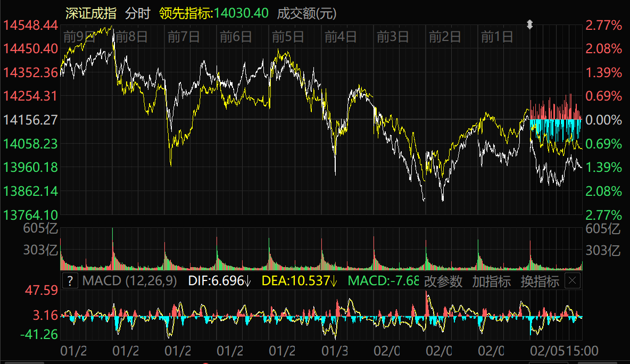Select the MACD (12,26,9) indicator label
The height and width of the screenshot is (364, 630).
[x=130, y=281]
